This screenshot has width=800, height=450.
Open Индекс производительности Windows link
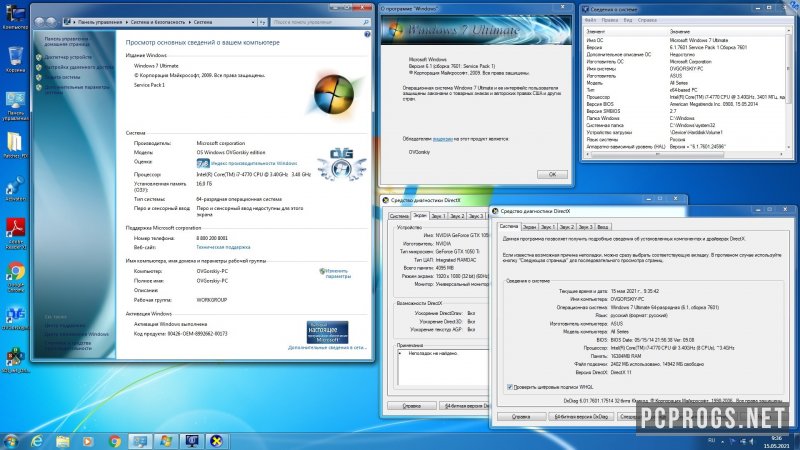coord(254,164)
